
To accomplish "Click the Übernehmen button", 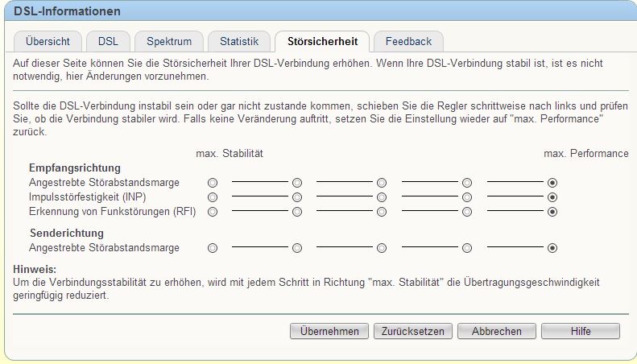I will pyautogui.click(x=329, y=331).
